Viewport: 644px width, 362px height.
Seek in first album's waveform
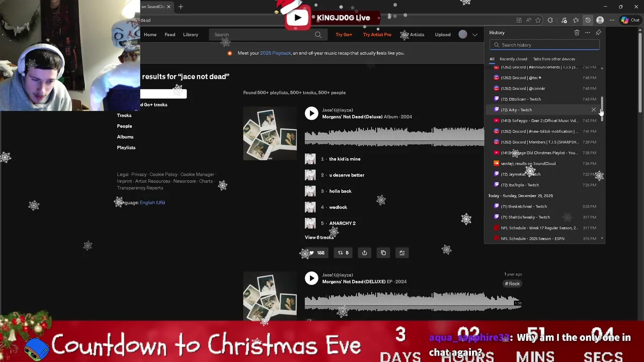394,136
